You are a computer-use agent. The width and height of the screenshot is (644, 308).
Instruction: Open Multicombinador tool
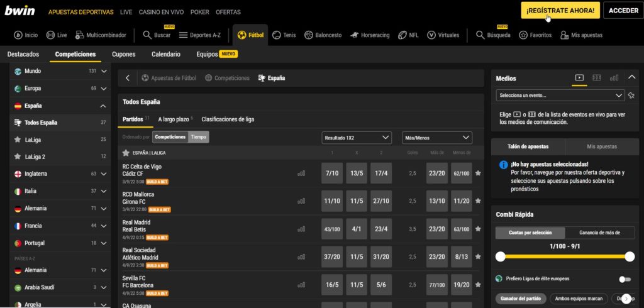coord(101,35)
